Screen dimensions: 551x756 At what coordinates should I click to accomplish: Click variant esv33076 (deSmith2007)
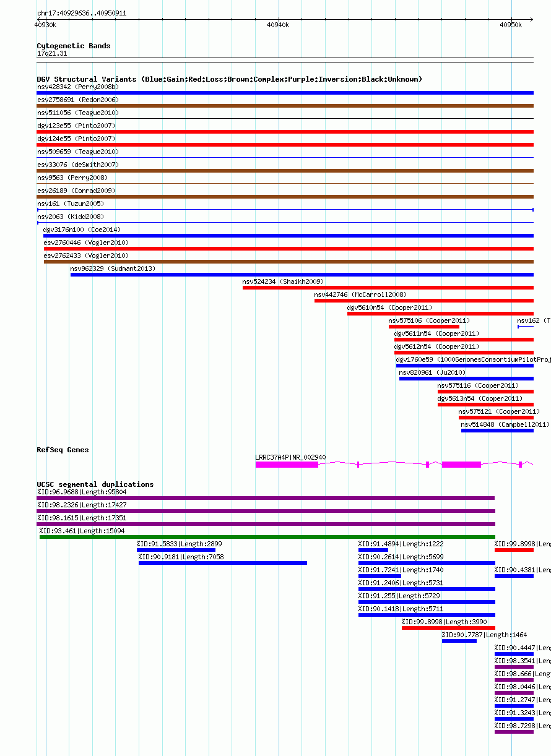click(x=285, y=171)
